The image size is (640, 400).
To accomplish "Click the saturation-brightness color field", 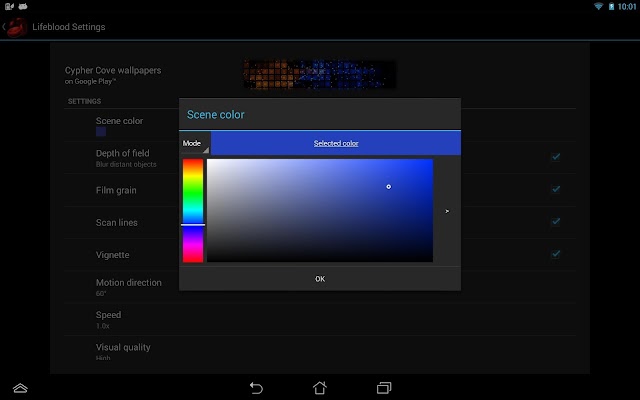I will pyautogui.click(x=320, y=210).
